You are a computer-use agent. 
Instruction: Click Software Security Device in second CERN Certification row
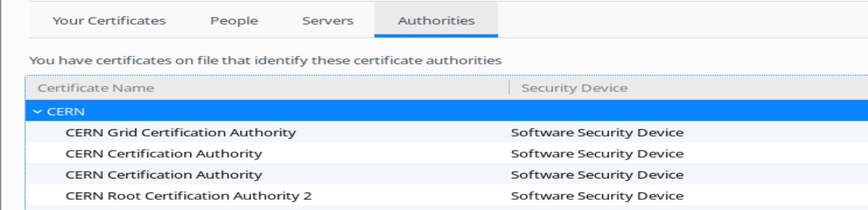coord(597,175)
